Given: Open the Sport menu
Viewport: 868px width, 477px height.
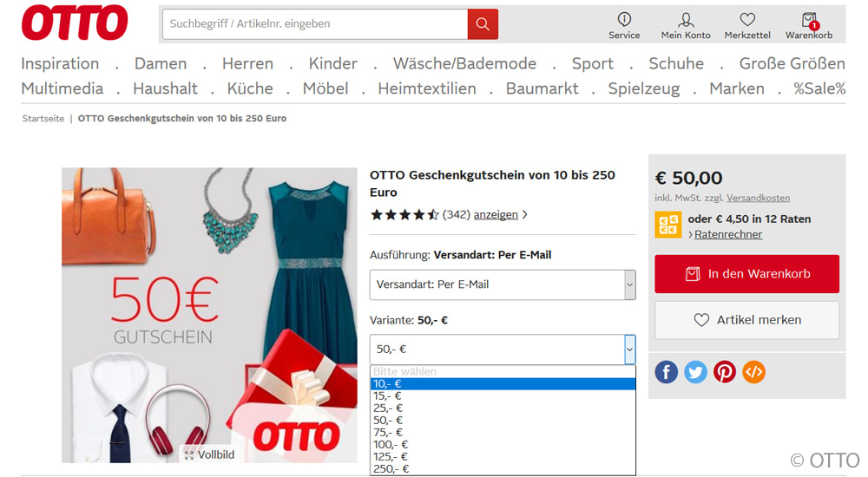Looking at the screenshot, I should pyautogui.click(x=592, y=63).
